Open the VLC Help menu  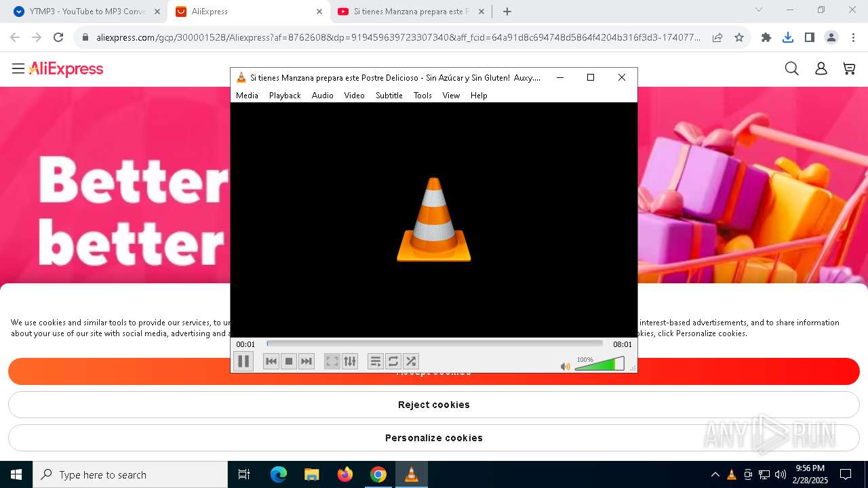tap(479, 96)
